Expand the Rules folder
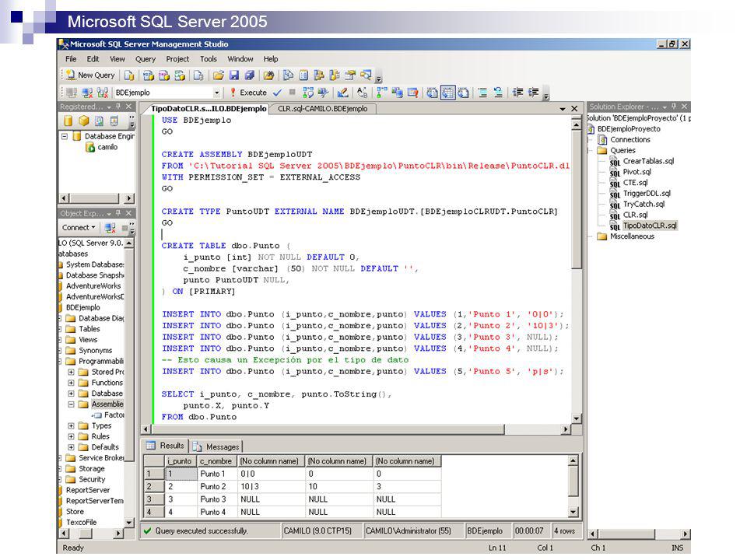The width and height of the screenshot is (747, 560). 71,436
